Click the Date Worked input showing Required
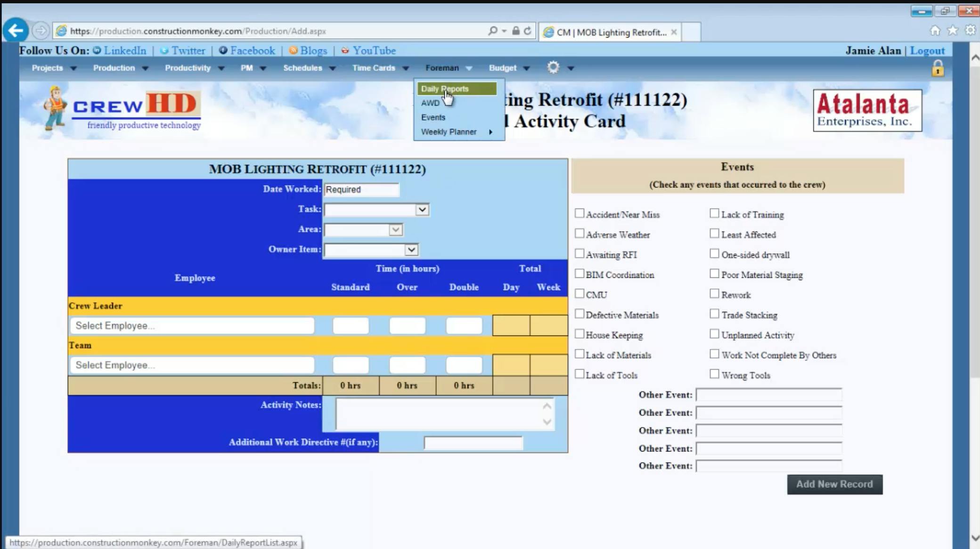This screenshot has width=980, height=549. [x=361, y=189]
